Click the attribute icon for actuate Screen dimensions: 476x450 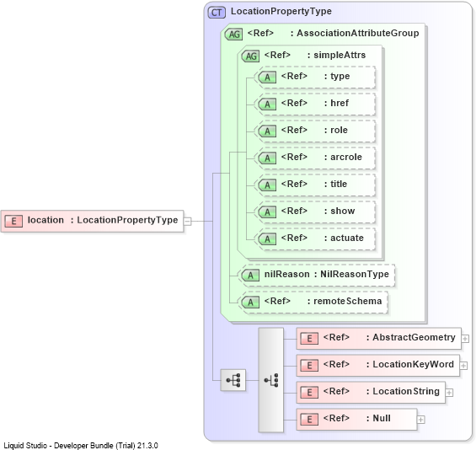coord(267,239)
